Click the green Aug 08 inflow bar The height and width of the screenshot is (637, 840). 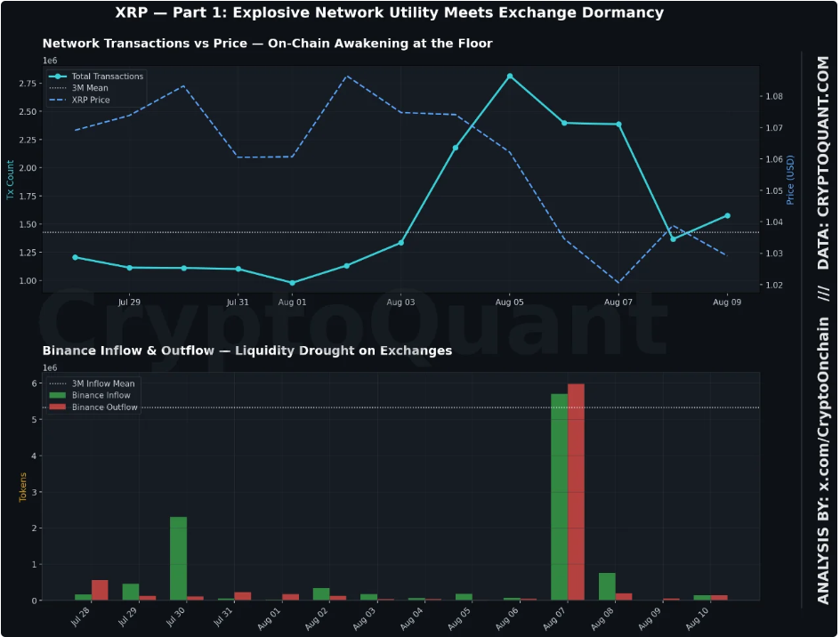[607, 586]
